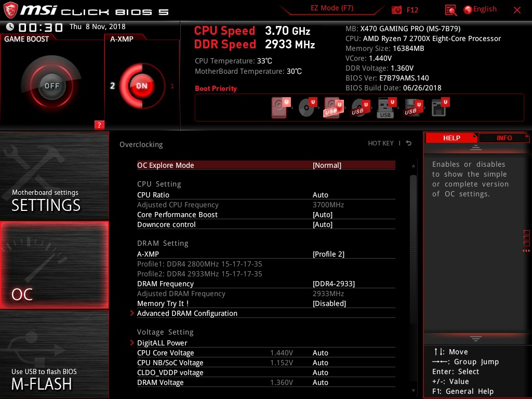532x399 pixels.
Task: Open M-FLASH to flash BIOS
Action: coord(54,354)
